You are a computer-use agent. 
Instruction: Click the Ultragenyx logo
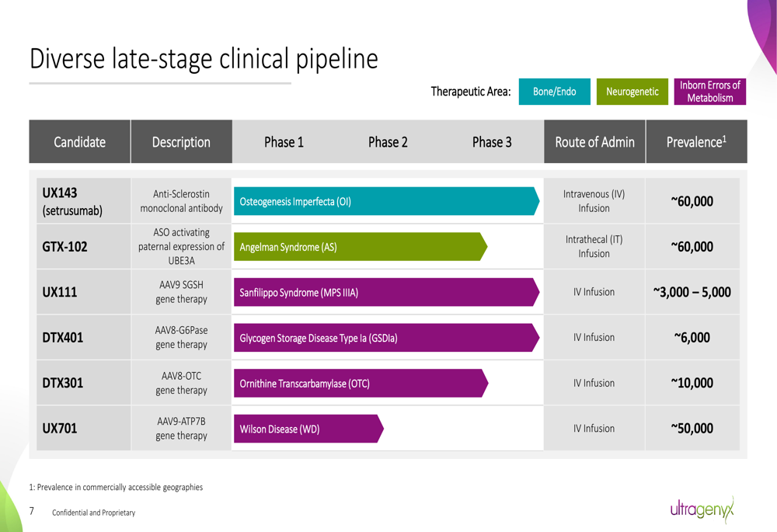pyautogui.click(x=702, y=509)
